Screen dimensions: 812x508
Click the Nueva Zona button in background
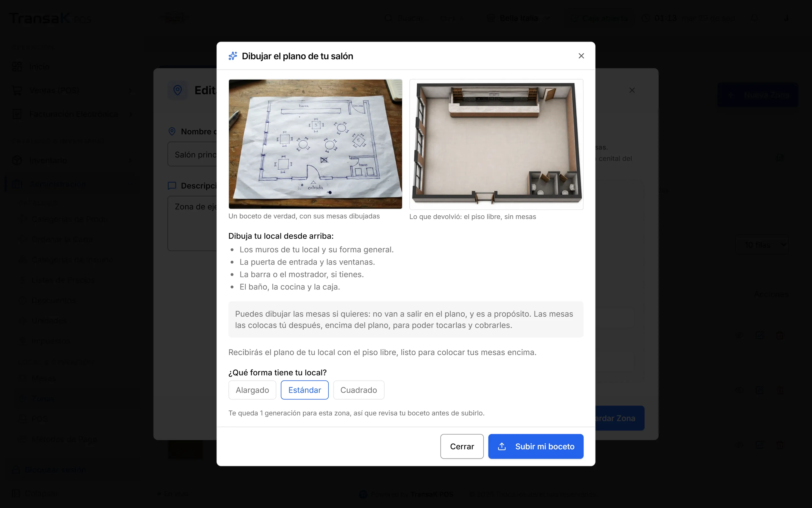click(758, 95)
